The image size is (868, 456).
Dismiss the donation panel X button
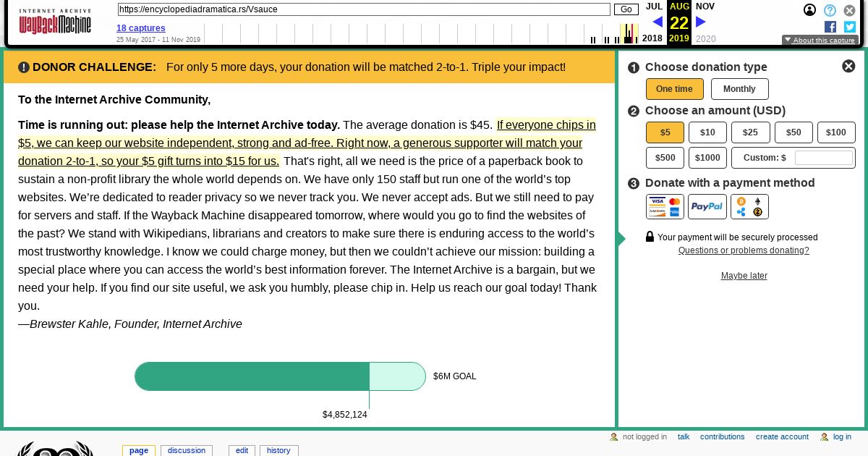848,66
